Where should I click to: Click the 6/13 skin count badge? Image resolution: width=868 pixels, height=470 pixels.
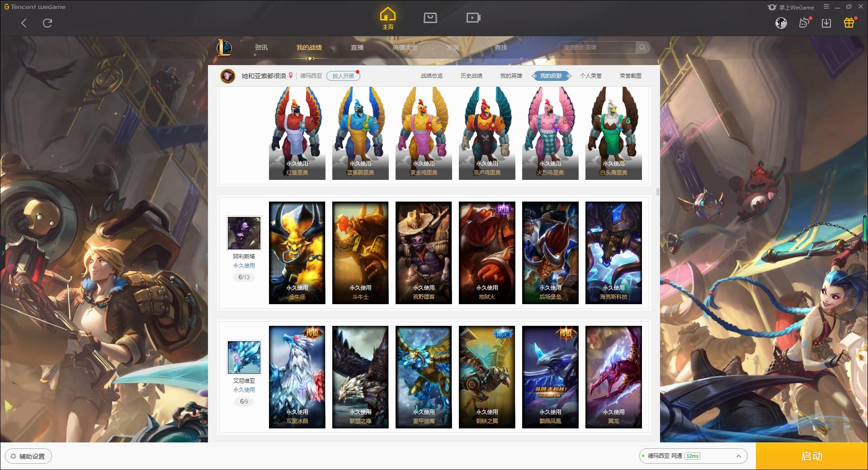(x=244, y=277)
